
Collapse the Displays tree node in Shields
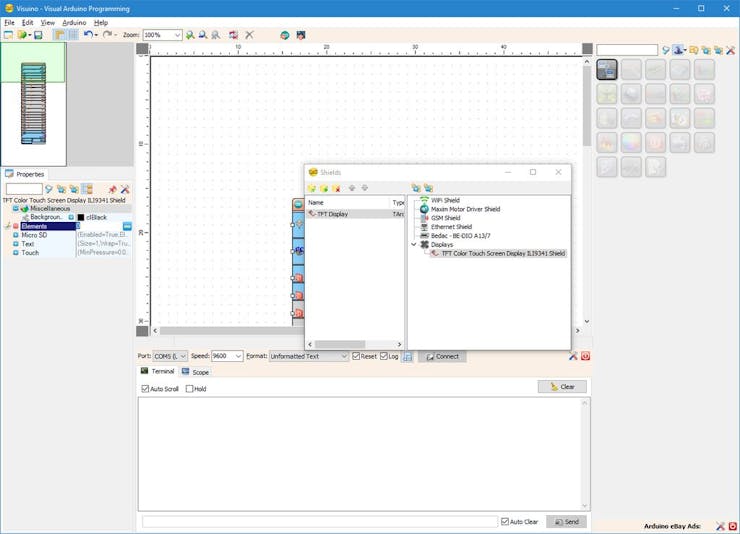click(414, 244)
